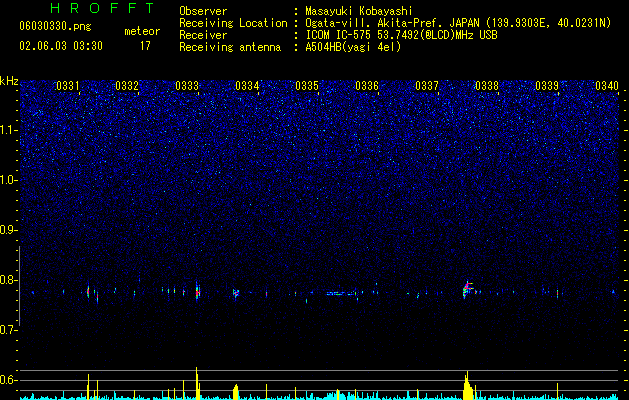This screenshot has width=629, height=400.
Task: Click observer name Masayuki Kobayashi
Action: 359,11
